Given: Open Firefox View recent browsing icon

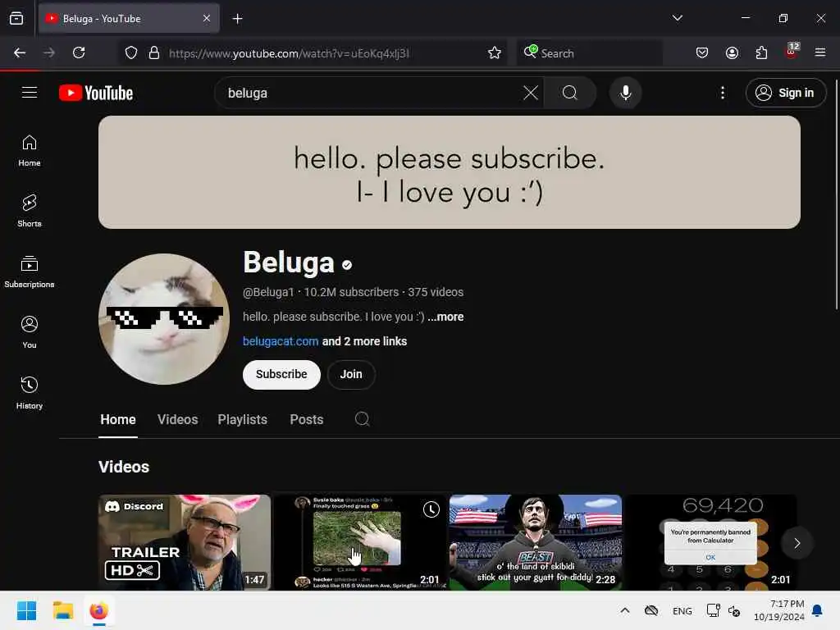Looking at the screenshot, I should pyautogui.click(x=16, y=19).
